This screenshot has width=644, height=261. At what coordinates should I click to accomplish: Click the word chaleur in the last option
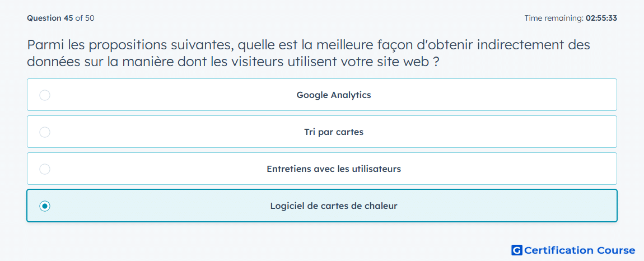click(381, 206)
